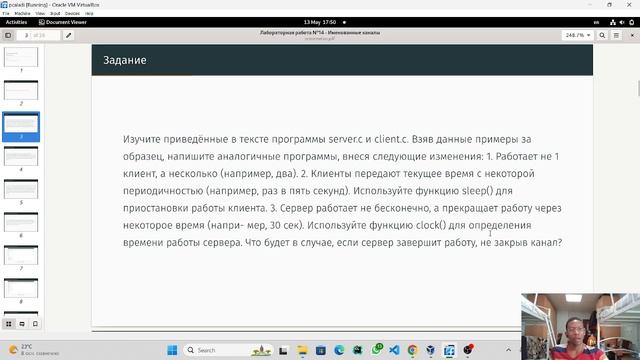The image size is (640, 360).
Task: Open VirtualBox File menu
Action: (6, 13)
